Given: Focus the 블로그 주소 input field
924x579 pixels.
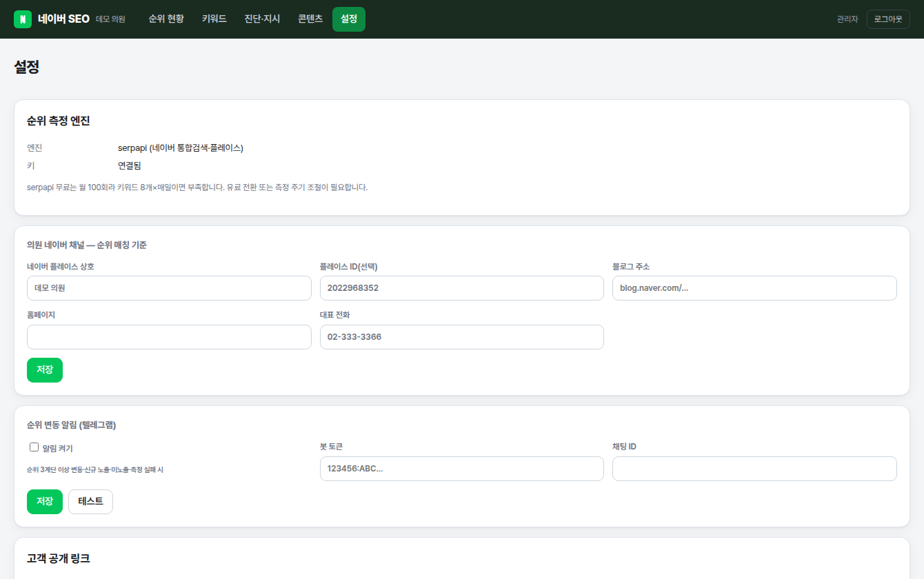Looking at the screenshot, I should click(754, 288).
